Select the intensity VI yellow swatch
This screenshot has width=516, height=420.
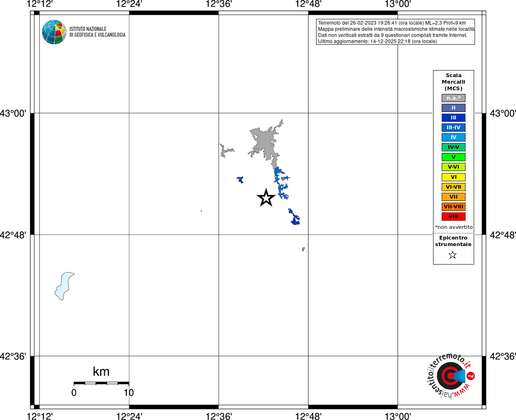coord(454,177)
